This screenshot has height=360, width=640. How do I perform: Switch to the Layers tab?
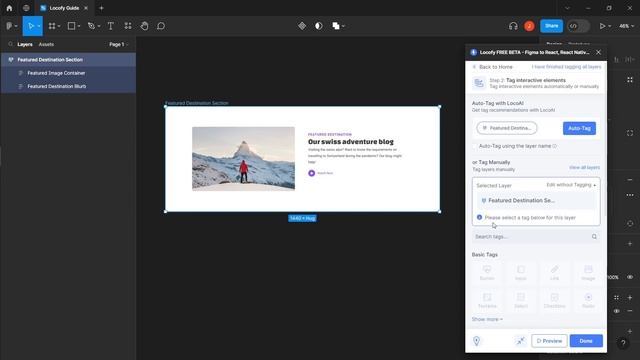coord(25,44)
